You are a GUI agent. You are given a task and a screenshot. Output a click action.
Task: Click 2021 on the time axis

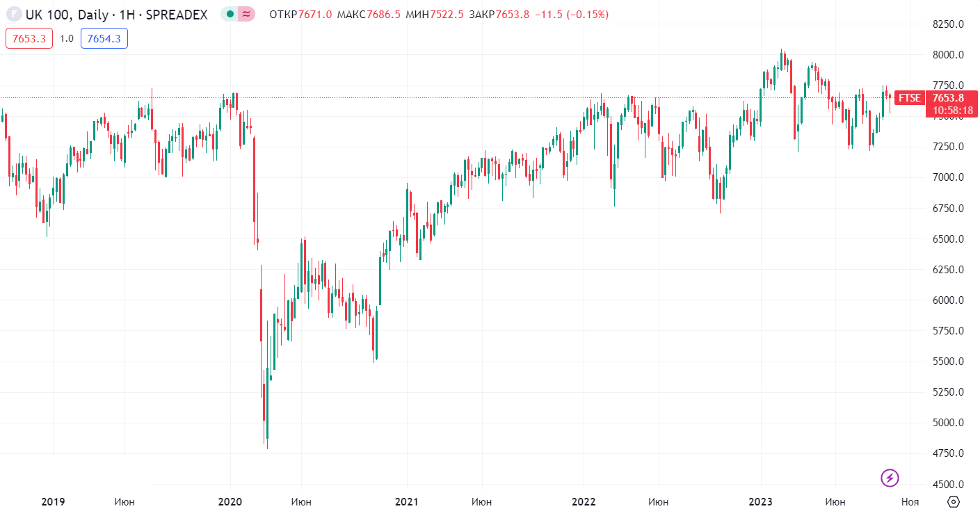click(406, 501)
